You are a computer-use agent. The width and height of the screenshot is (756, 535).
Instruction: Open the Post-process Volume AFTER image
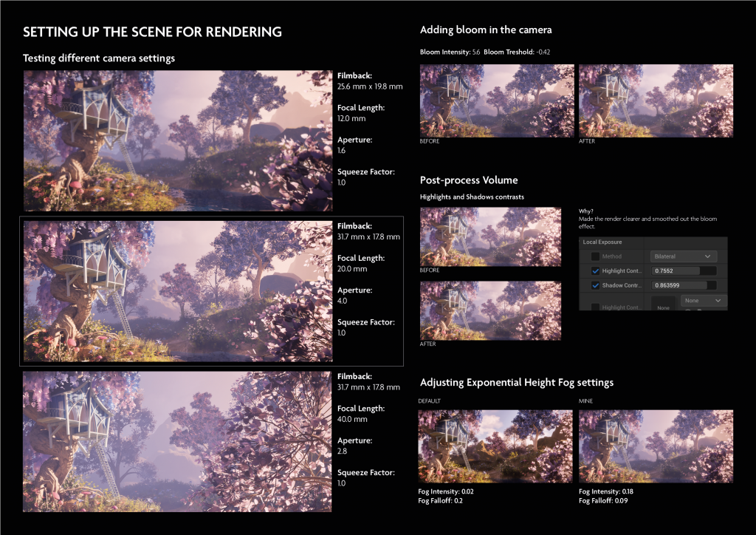pos(490,310)
